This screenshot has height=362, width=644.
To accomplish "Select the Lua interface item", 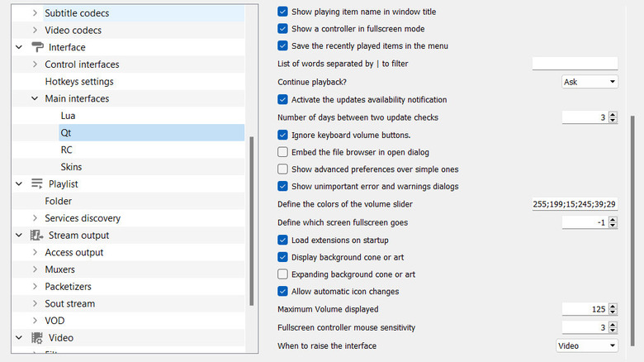I will pyautogui.click(x=68, y=116).
